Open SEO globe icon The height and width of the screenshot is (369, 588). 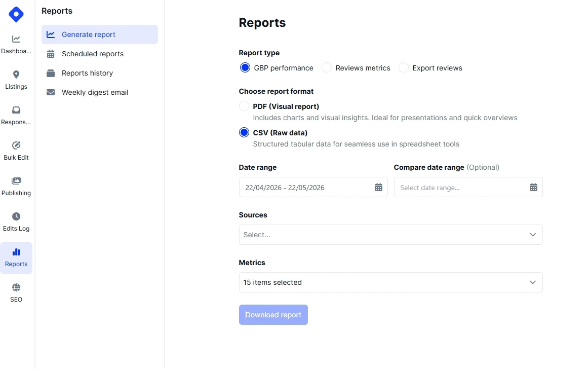click(x=16, y=287)
